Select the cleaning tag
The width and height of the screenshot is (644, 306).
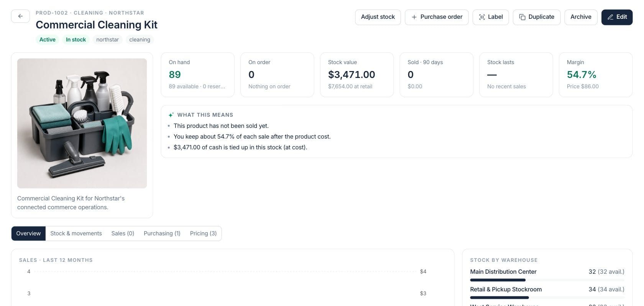point(140,40)
